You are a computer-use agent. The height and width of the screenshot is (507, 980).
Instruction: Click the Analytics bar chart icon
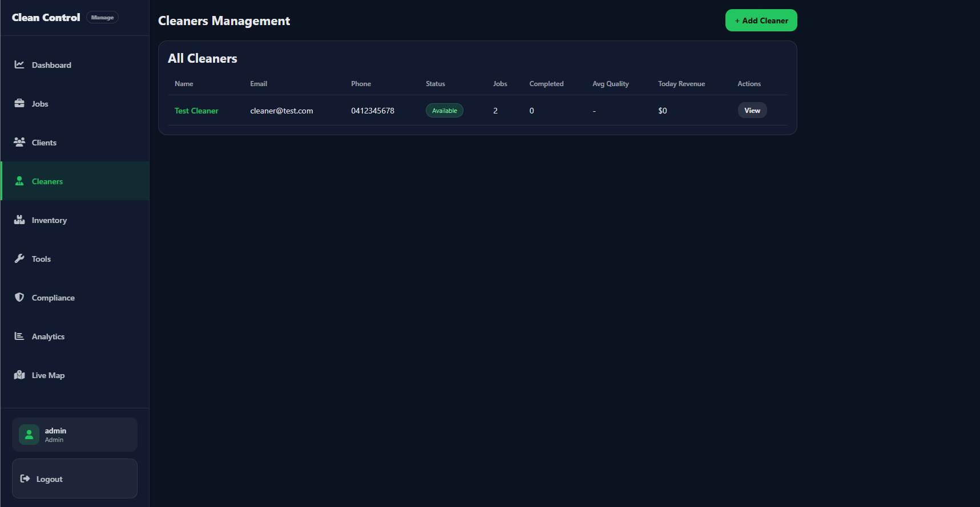(19, 336)
